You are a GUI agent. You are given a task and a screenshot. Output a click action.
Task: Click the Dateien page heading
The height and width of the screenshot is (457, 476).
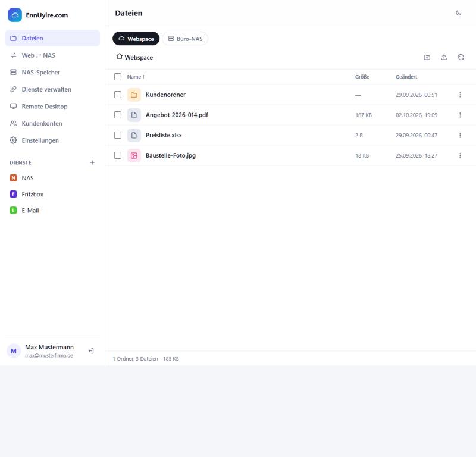(x=129, y=13)
